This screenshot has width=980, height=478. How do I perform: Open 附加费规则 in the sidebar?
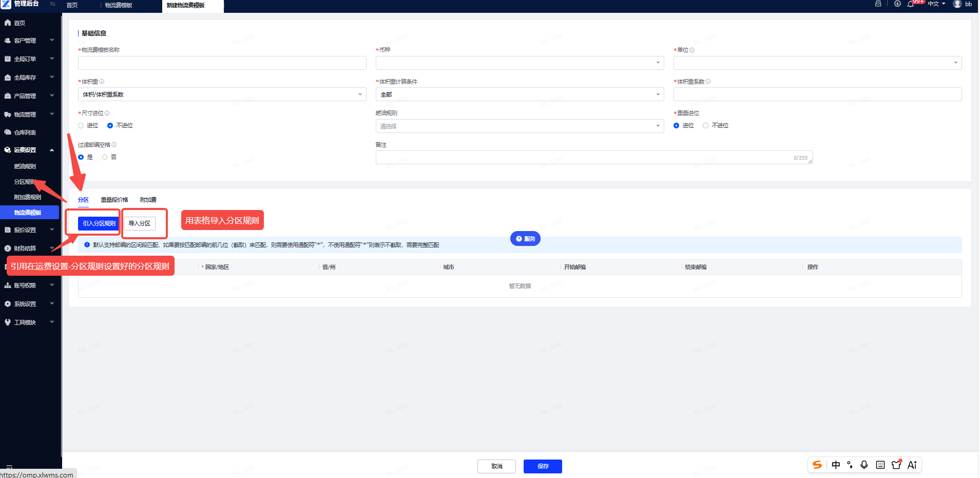[28, 197]
